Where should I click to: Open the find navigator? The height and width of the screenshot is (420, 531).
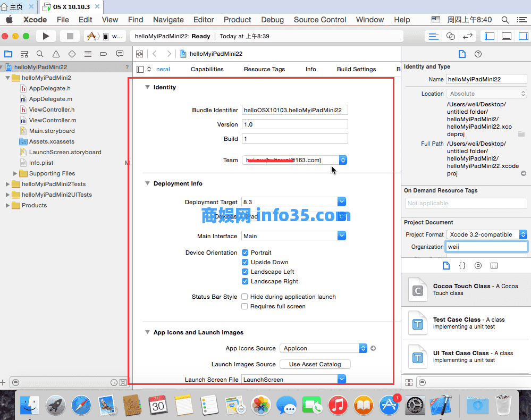pos(40,54)
